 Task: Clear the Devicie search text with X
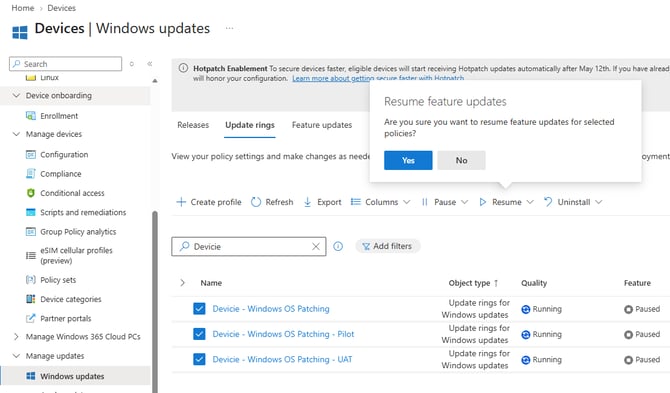tap(316, 246)
